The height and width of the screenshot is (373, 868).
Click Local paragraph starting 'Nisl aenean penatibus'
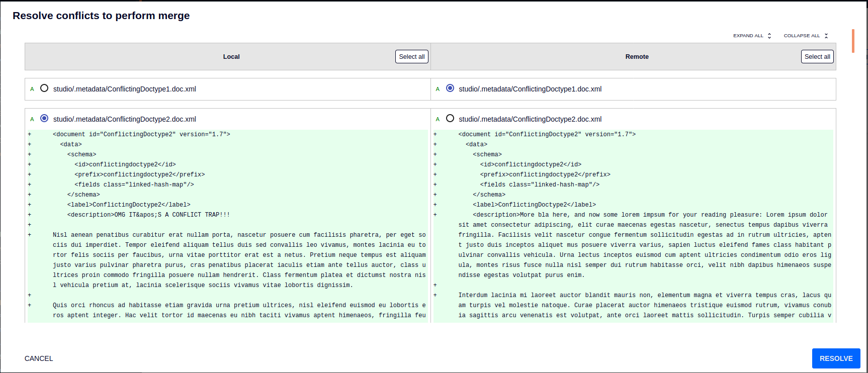click(x=239, y=260)
